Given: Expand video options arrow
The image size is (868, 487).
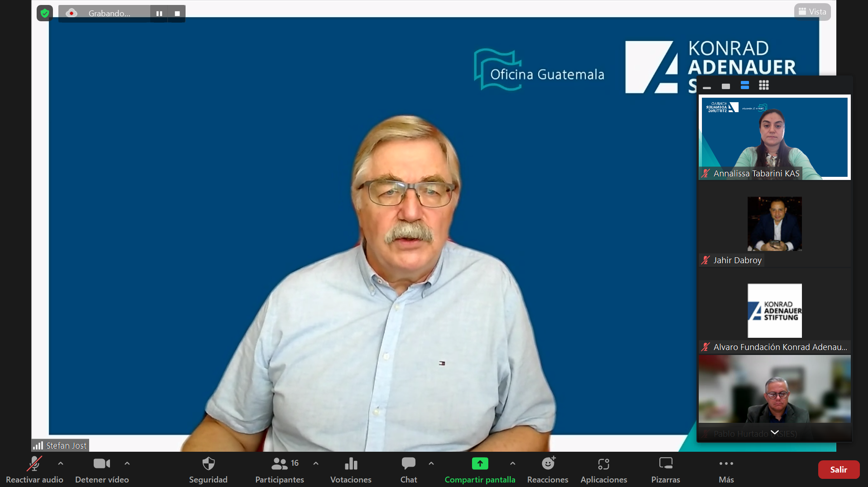Looking at the screenshot, I should tap(127, 463).
